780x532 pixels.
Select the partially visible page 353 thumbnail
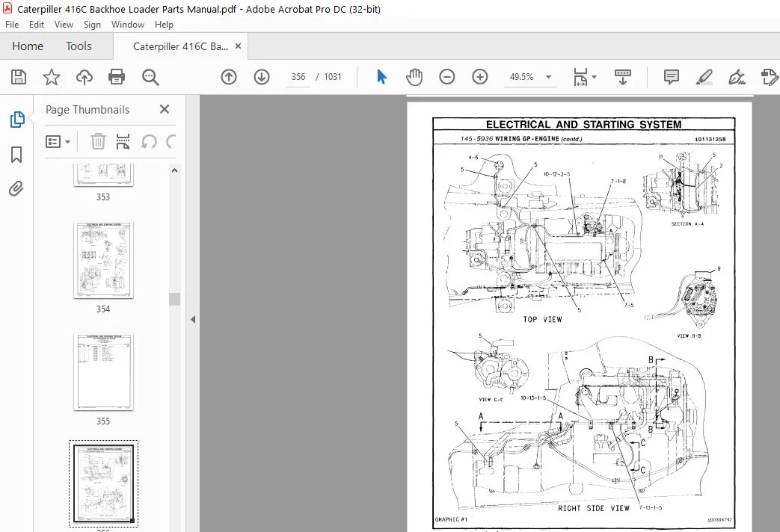(103, 175)
